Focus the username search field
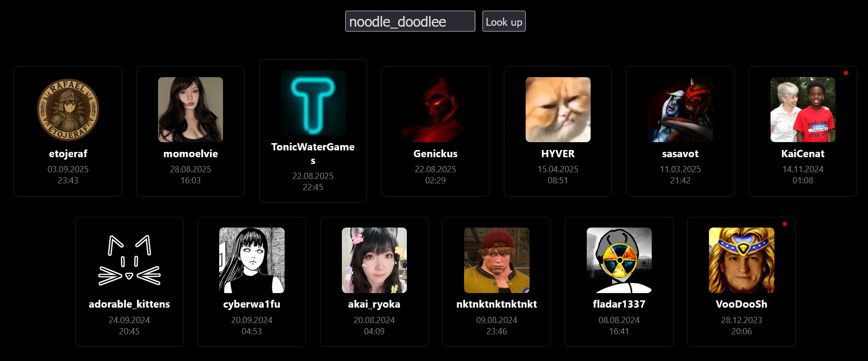This screenshot has width=868, height=361. (x=410, y=21)
